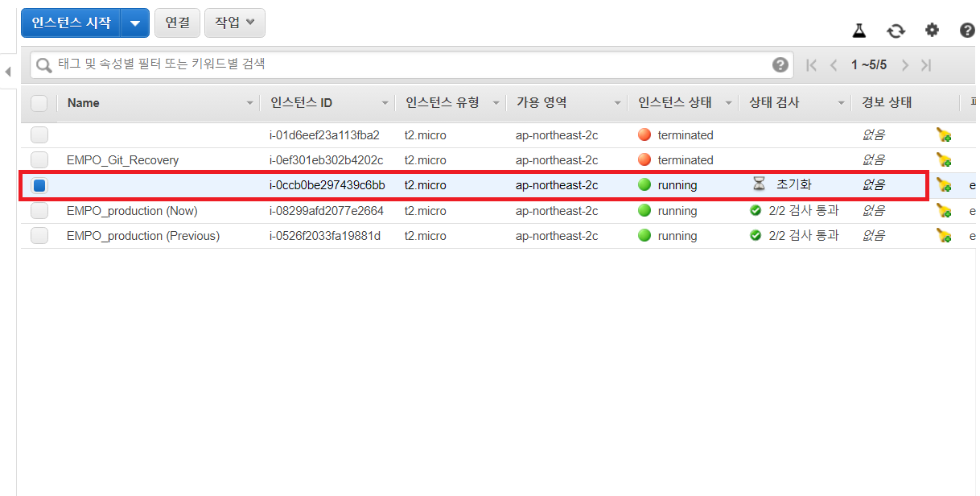Open the help question mark icon

(x=967, y=31)
